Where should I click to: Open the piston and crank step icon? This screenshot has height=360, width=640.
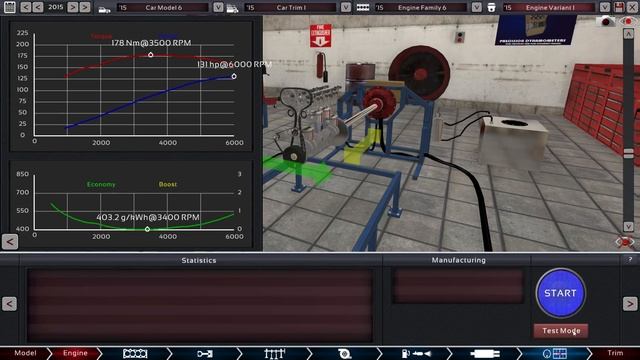204,353
